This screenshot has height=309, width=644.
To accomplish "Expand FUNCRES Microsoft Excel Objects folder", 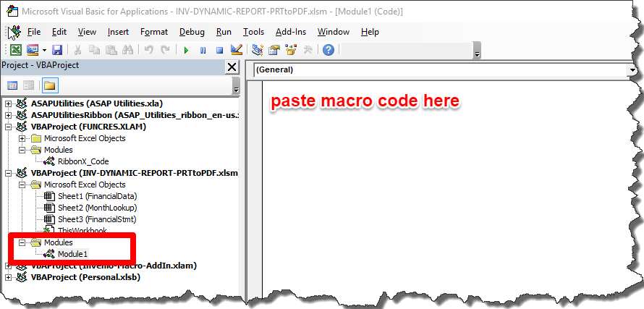I will (22, 138).
